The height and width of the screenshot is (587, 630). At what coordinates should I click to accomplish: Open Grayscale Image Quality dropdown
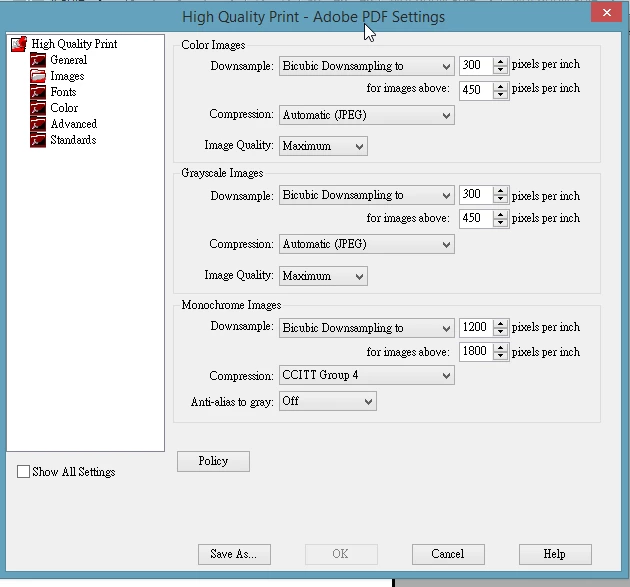(323, 276)
